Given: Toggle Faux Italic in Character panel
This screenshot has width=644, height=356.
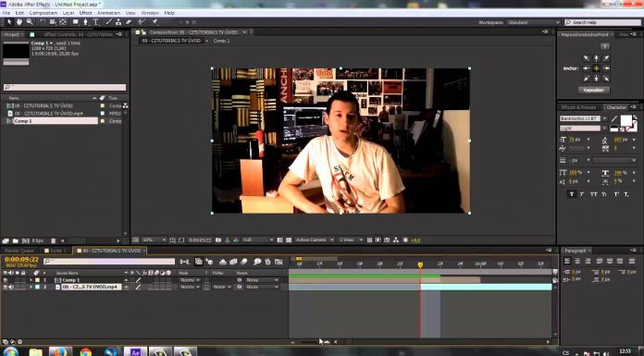Looking at the screenshot, I should pos(582,194).
